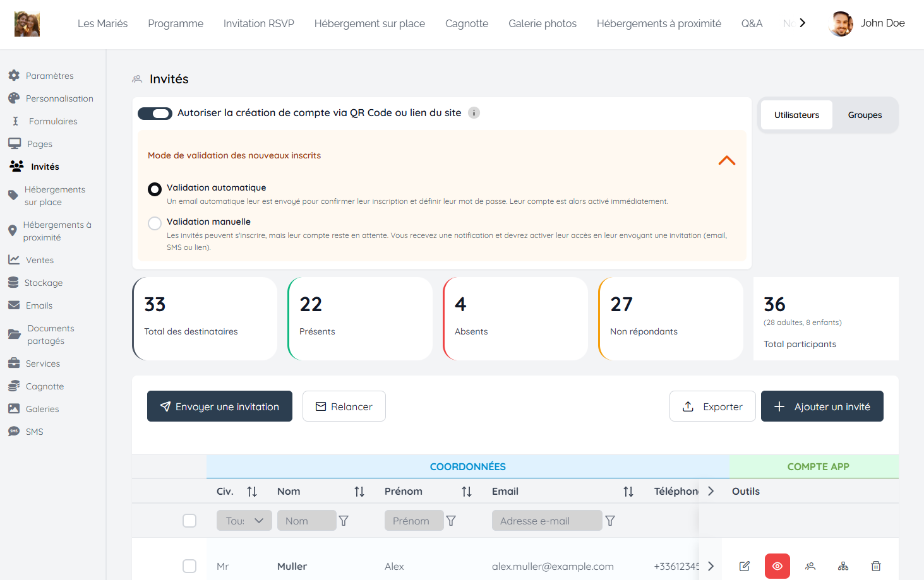
Task: Click the Personnalisation palette icon
Action: 14,98
